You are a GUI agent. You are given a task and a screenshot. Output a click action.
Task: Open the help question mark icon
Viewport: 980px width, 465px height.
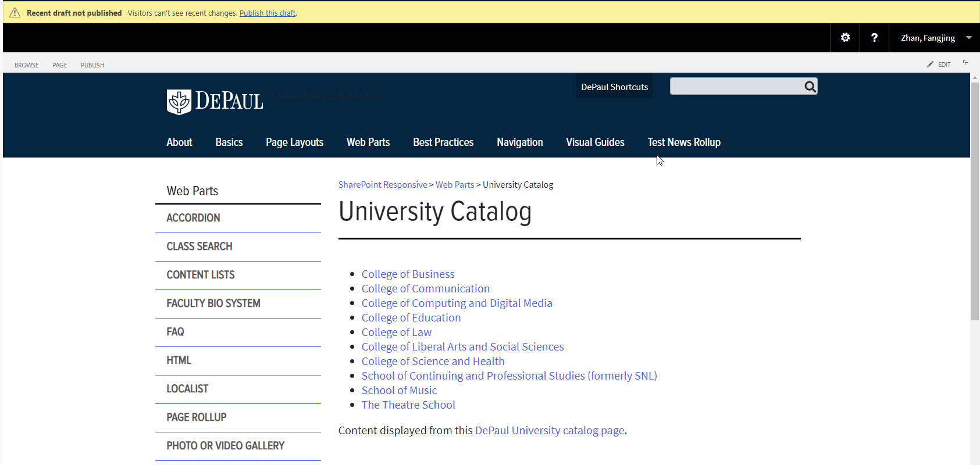(x=874, y=38)
